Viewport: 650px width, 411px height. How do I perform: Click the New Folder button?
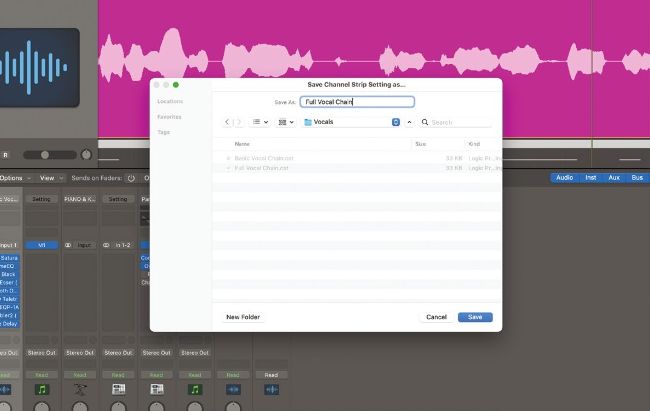(243, 317)
